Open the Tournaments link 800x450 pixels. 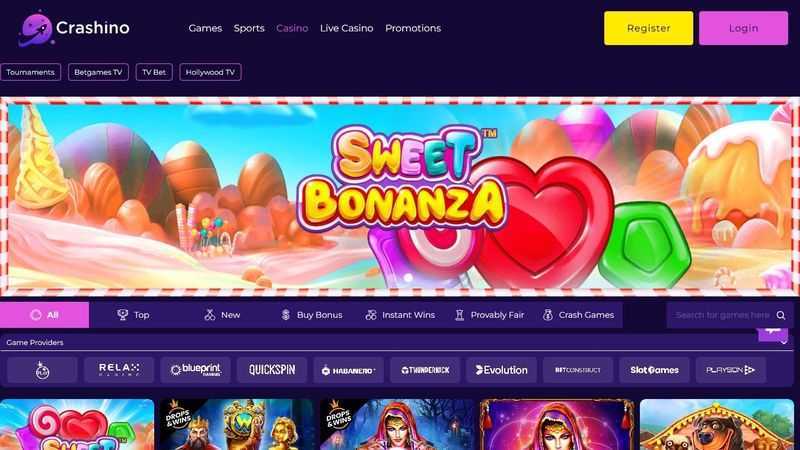31,72
